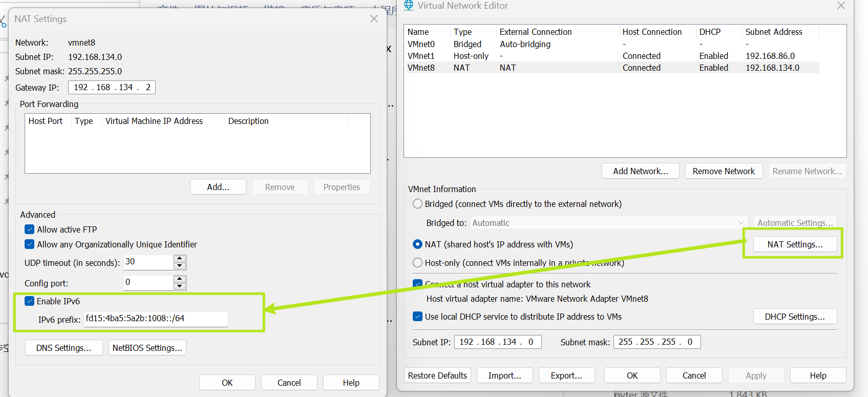Screen dimensions: 868x397
Task: Click the Subnet IP field in Network Editor
Action: click(x=498, y=342)
